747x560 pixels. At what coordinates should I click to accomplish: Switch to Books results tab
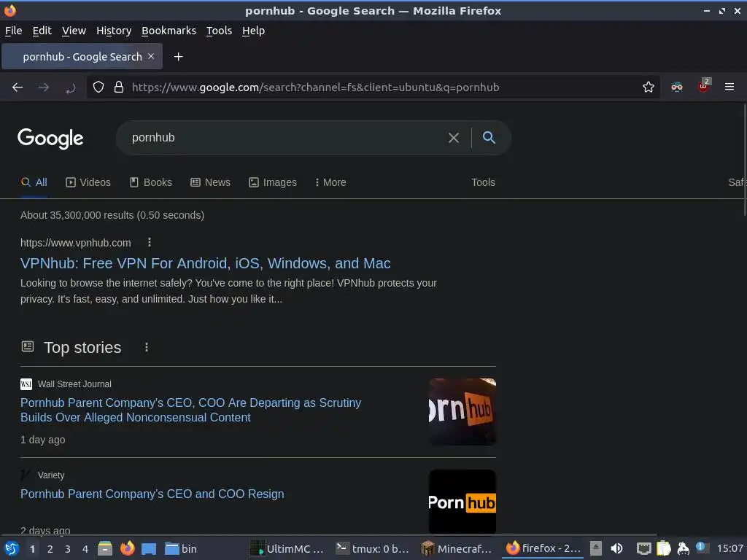(x=150, y=182)
